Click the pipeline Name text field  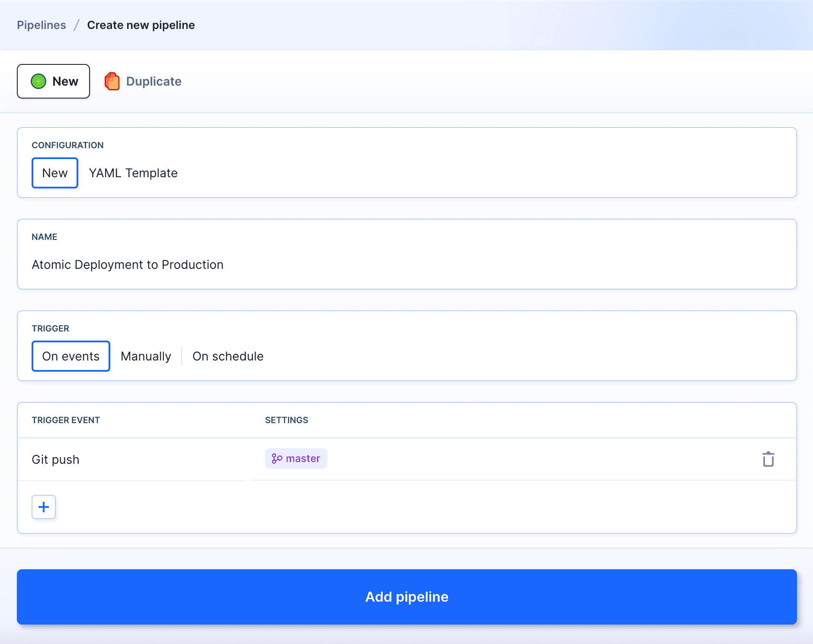[406, 265]
